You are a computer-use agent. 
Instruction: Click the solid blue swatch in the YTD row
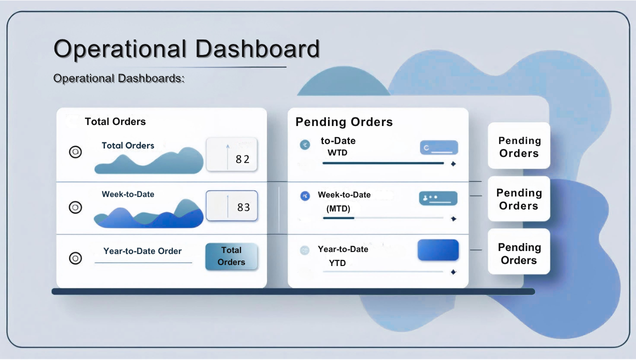pyautogui.click(x=438, y=250)
